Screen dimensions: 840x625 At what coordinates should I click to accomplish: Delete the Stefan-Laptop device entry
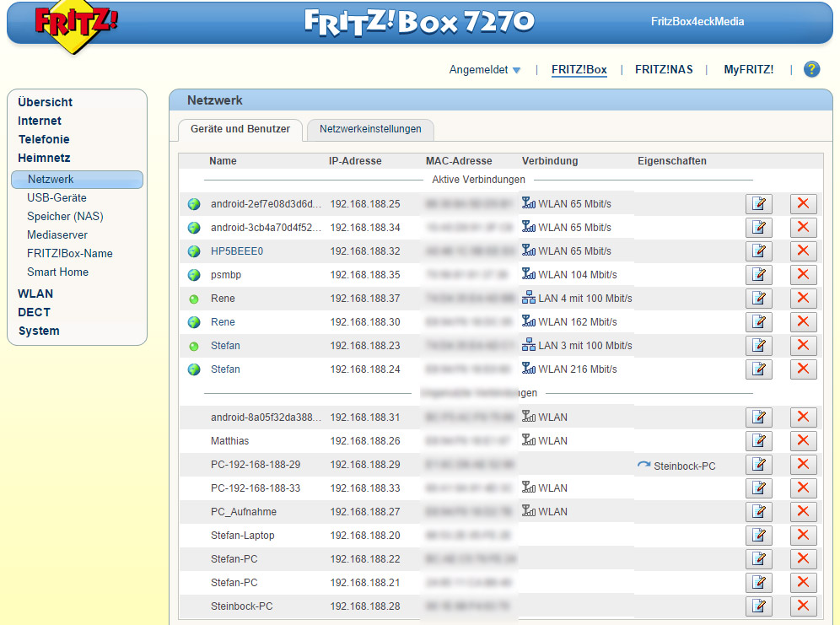click(803, 535)
